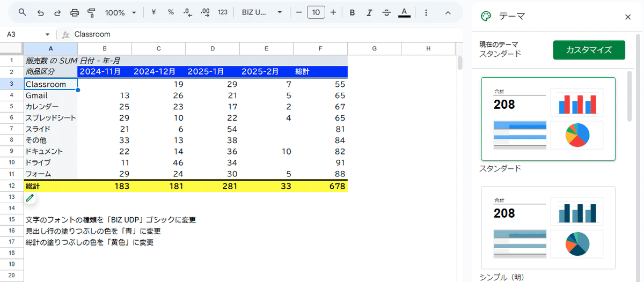Open more number formats 123
This screenshot has height=282, width=644.
[223, 12]
